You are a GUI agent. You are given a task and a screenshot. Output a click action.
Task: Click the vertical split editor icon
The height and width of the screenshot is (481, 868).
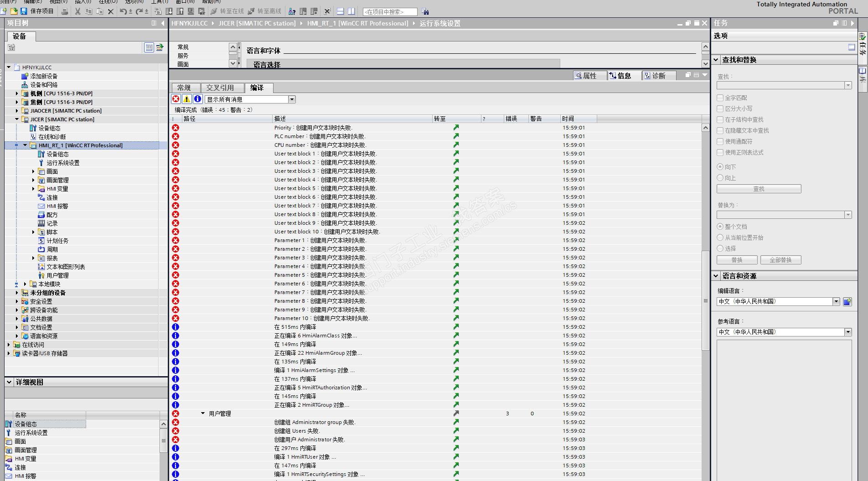pos(351,11)
